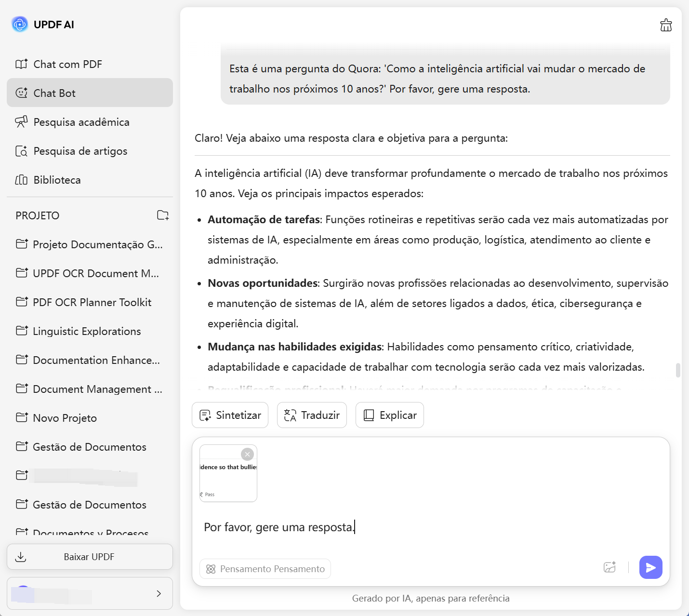The height and width of the screenshot is (616, 689).
Task: Click the new project folder icon
Action: [x=163, y=215]
